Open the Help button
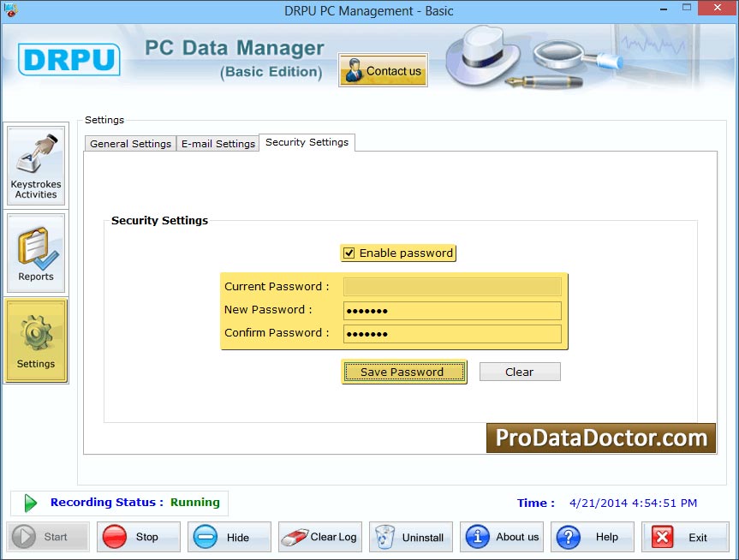Screen dimensions: 739x560 [x=593, y=537]
